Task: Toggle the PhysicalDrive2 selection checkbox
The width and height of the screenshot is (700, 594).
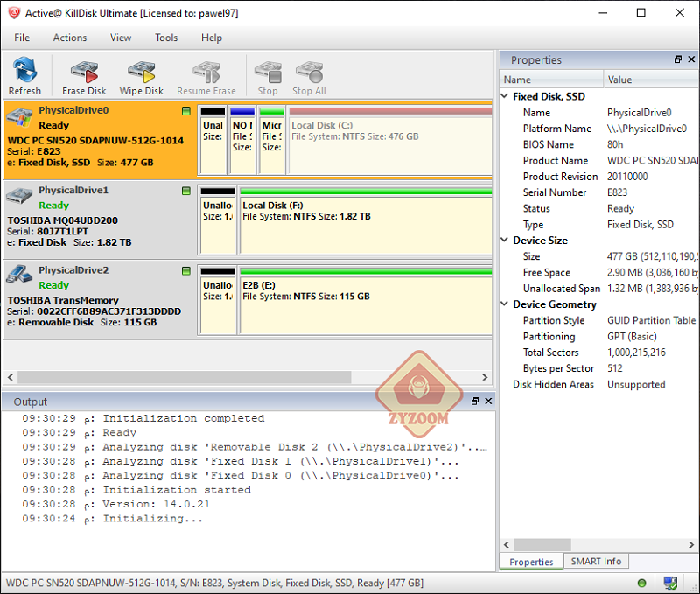Action: click(x=186, y=271)
